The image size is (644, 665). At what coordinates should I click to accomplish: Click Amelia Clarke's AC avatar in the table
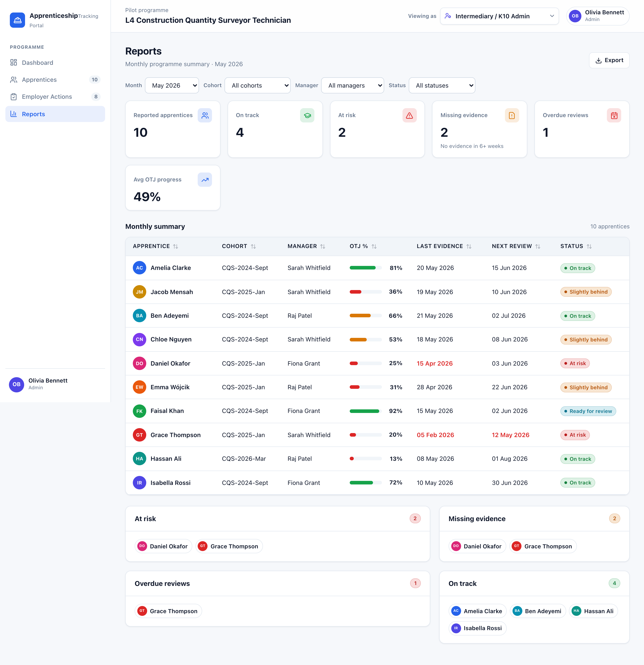point(140,268)
